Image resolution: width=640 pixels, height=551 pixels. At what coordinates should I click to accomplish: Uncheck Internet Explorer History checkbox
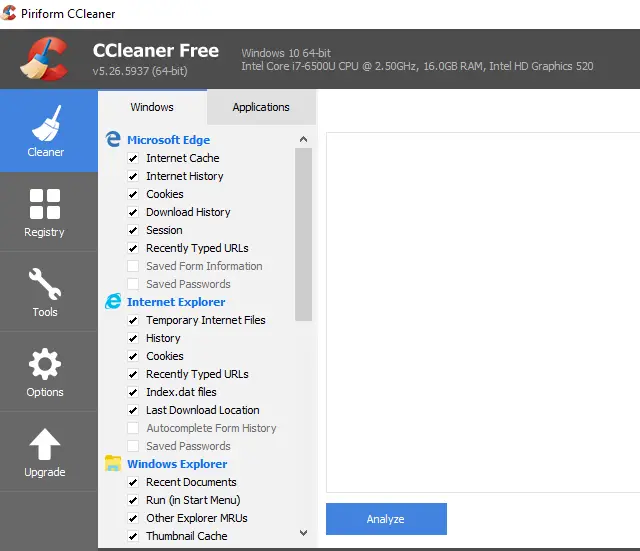pyautogui.click(x=133, y=338)
